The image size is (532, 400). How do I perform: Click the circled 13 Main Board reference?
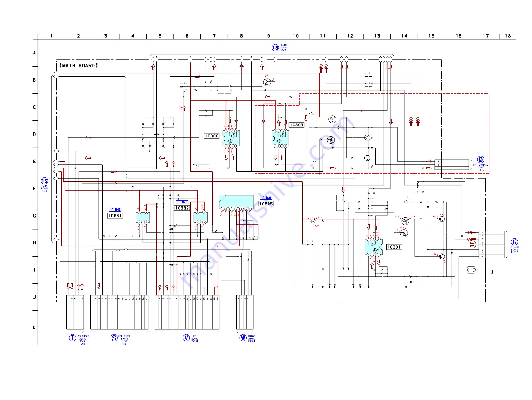point(275,48)
